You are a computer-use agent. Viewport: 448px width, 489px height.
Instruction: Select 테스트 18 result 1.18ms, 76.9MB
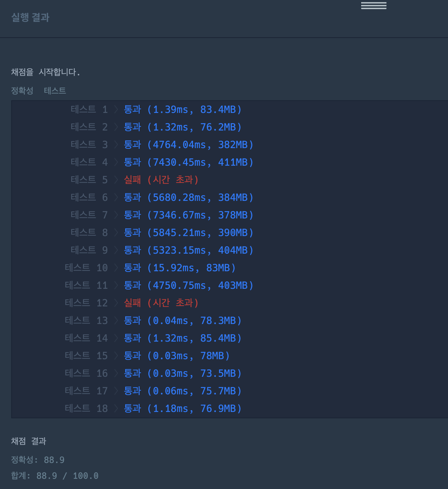pos(183,408)
